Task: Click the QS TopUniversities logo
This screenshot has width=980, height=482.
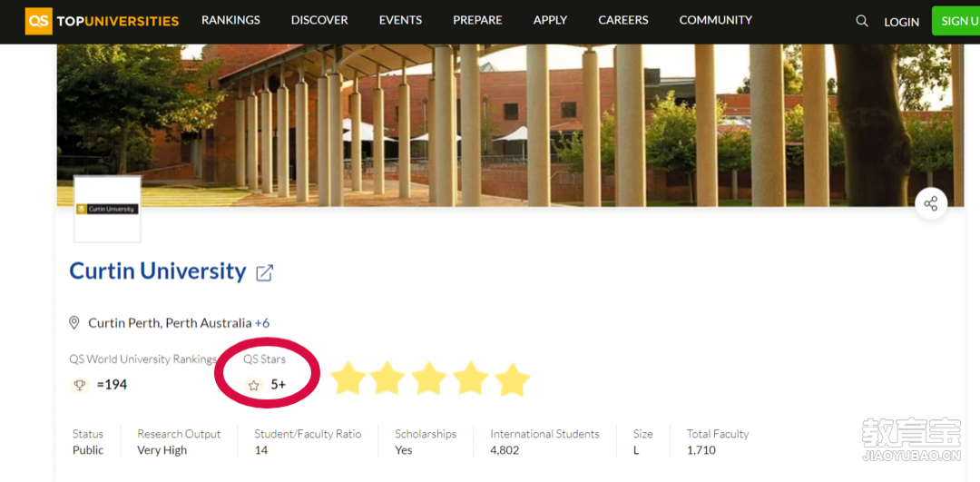Action: pyautogui.click(x=102, y=21)
